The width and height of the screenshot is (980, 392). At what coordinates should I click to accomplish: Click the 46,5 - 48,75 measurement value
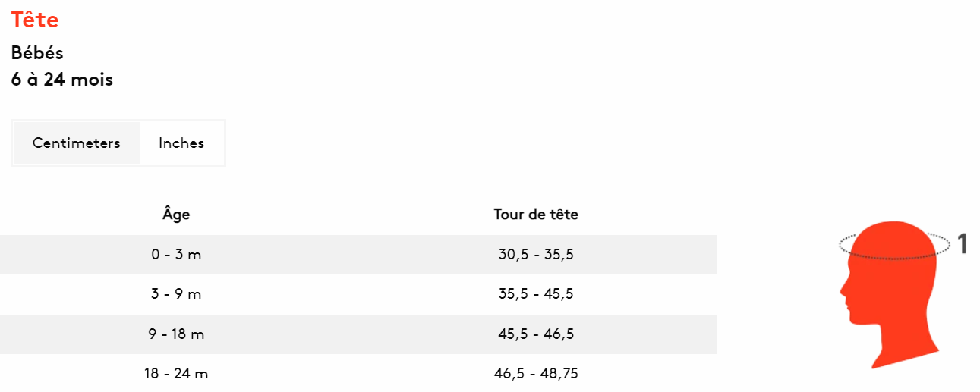click(x=536, y=374)
